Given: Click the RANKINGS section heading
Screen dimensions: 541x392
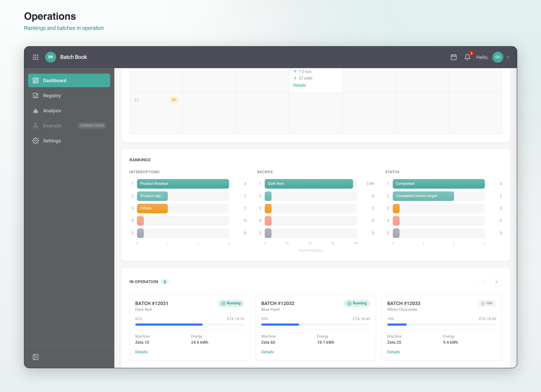Looking at the screenshot, I should [x=140, y=160].
